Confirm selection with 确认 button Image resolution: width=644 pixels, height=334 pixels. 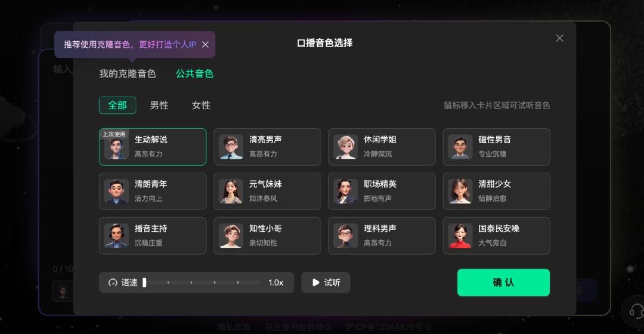coord(503,283)
